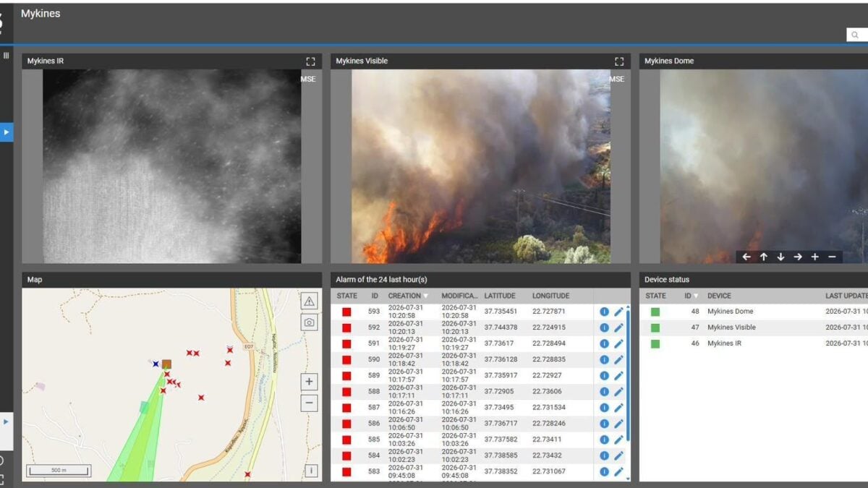Image resolution: width=868 pixels, height=488 pixels.
Task: Click green state indicator of Mykines Dome
Action: click(655, 312)
